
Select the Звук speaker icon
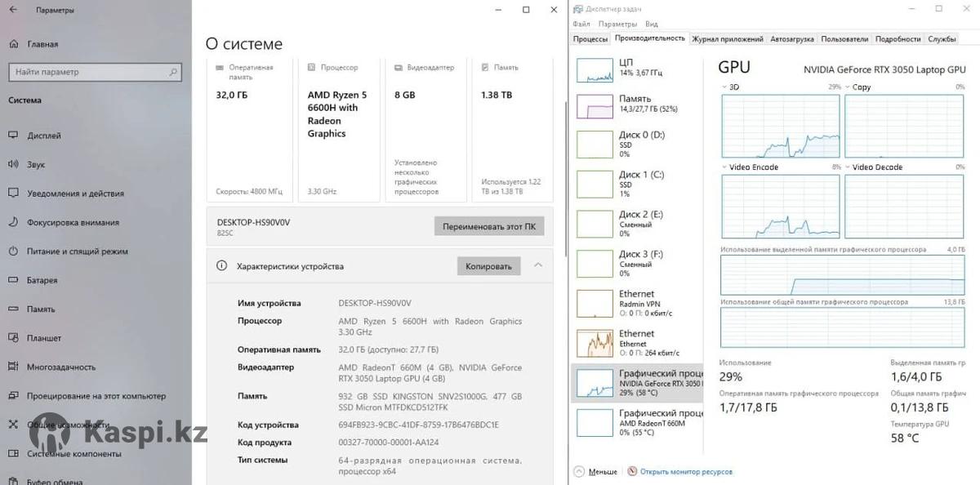pyautogui.click(x=13, y=164)
